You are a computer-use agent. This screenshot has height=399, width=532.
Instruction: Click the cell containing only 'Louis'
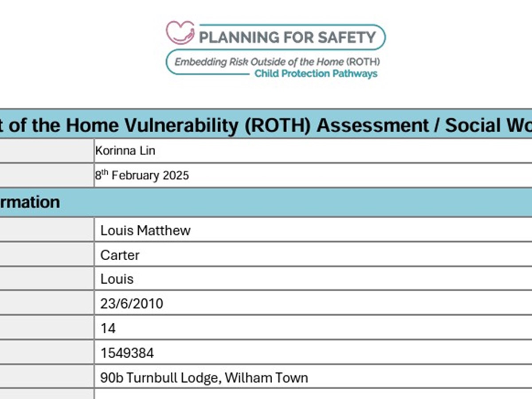(117, 279)
